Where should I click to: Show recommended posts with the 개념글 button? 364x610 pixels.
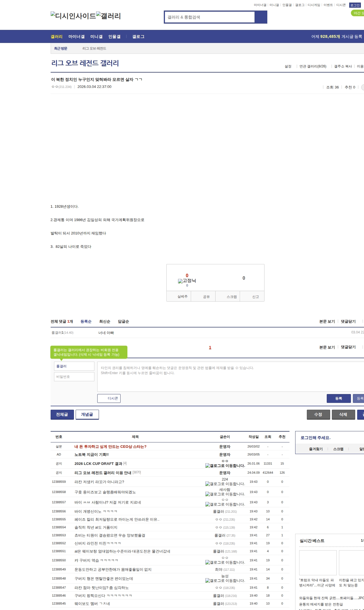click(87, 415)
